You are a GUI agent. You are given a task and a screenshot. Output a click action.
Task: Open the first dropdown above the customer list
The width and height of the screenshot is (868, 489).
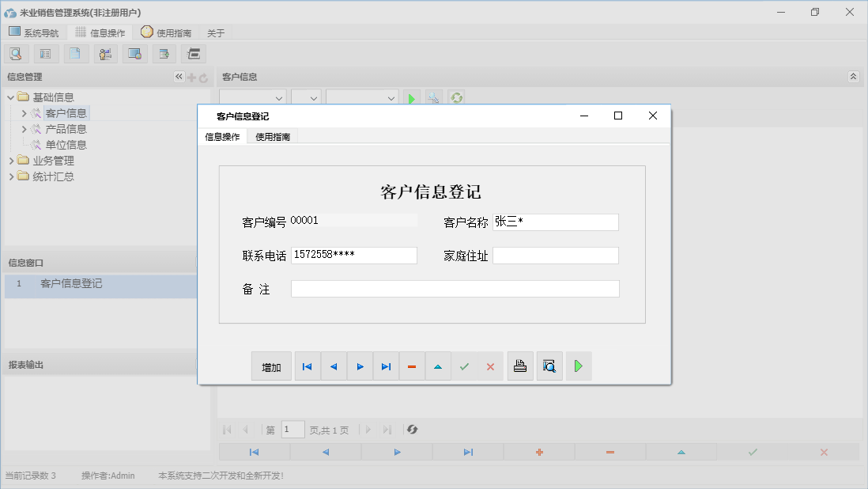pos(251,97)
